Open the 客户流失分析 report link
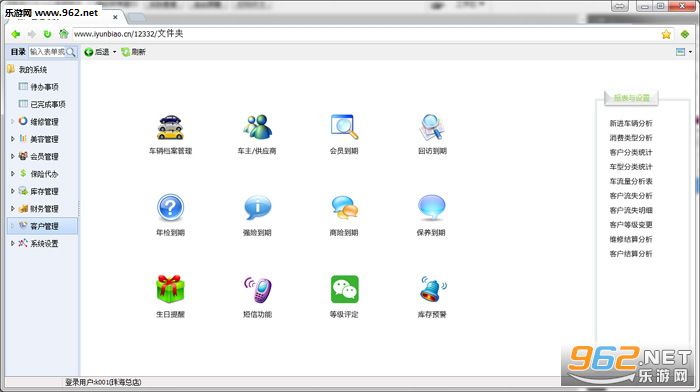The image size is (700, 392). tap(631, 196)
